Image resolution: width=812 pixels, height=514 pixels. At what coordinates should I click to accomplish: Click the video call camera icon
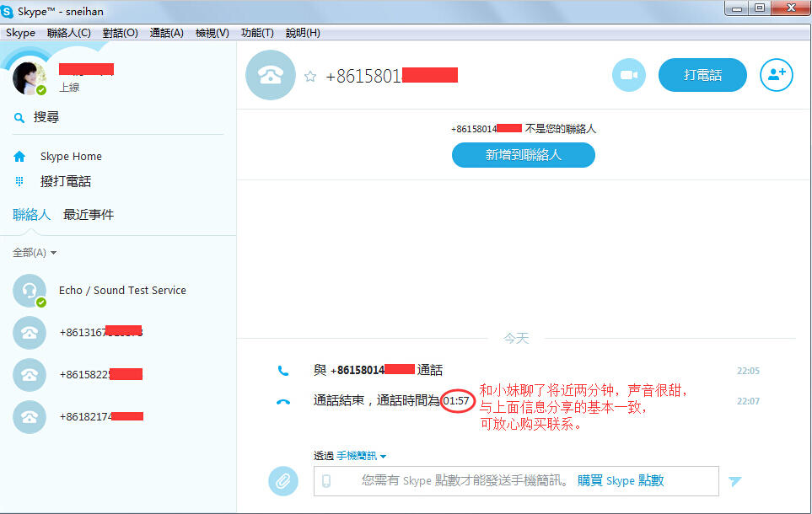(x=629, y=75)
